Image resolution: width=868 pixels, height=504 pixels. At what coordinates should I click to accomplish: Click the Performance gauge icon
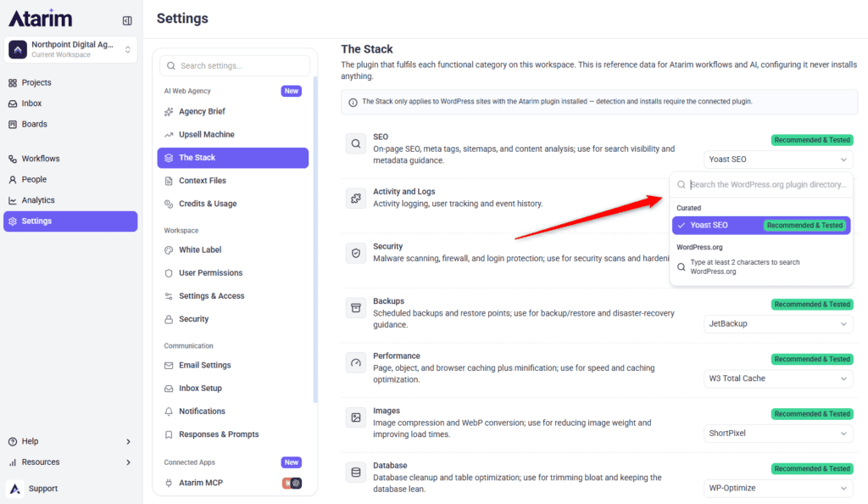(356, 363)
